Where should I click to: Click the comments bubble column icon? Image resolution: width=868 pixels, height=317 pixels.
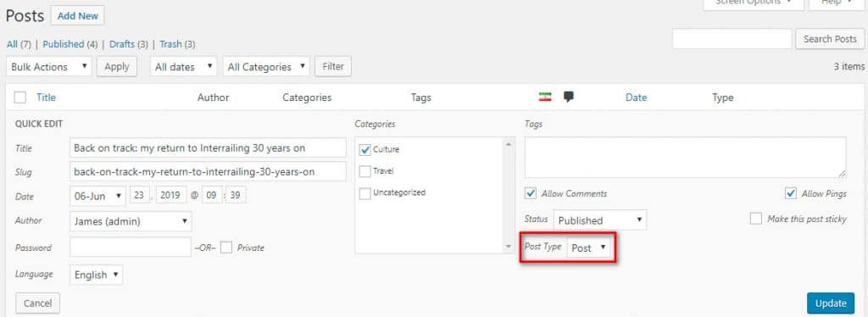pos(569,97)
